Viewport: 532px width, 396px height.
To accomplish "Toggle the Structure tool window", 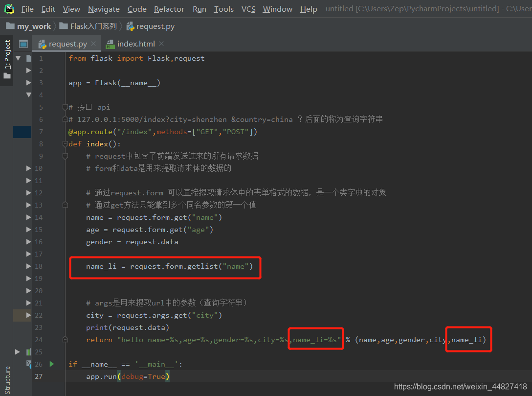I will (7, 380).
